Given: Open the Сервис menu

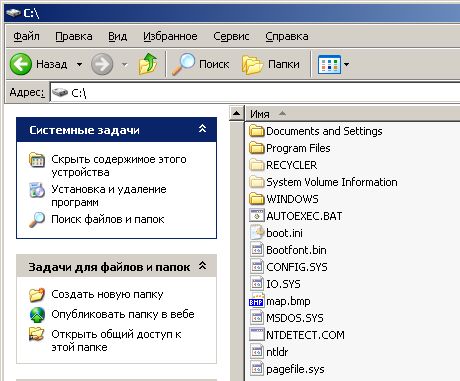Looking at the screenshot, I should point(231,36).
